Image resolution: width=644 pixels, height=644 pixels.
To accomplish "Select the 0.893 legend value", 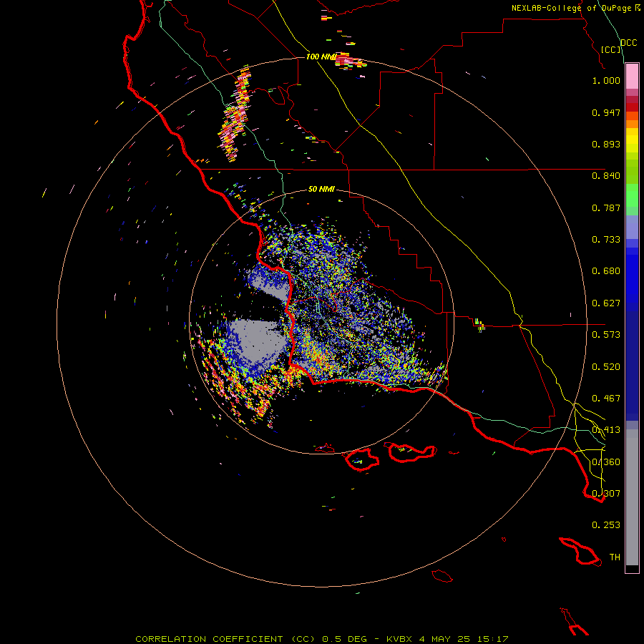I will click(606, 144).
